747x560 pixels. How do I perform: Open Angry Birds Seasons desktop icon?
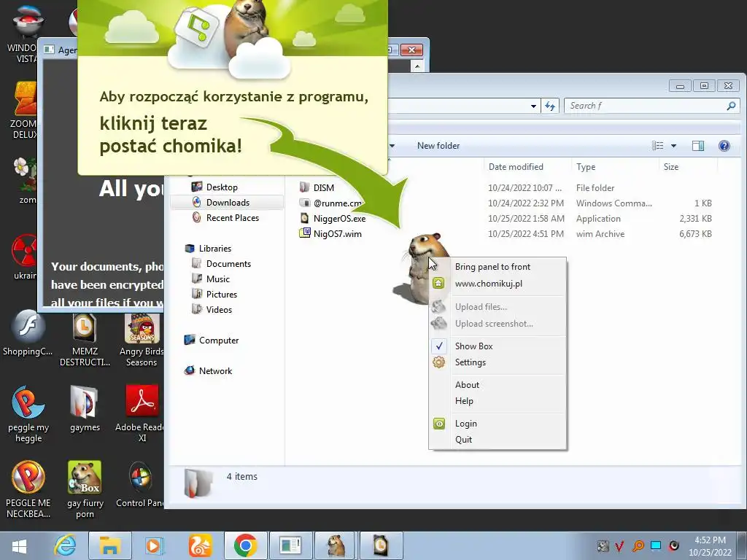[142, 340]
